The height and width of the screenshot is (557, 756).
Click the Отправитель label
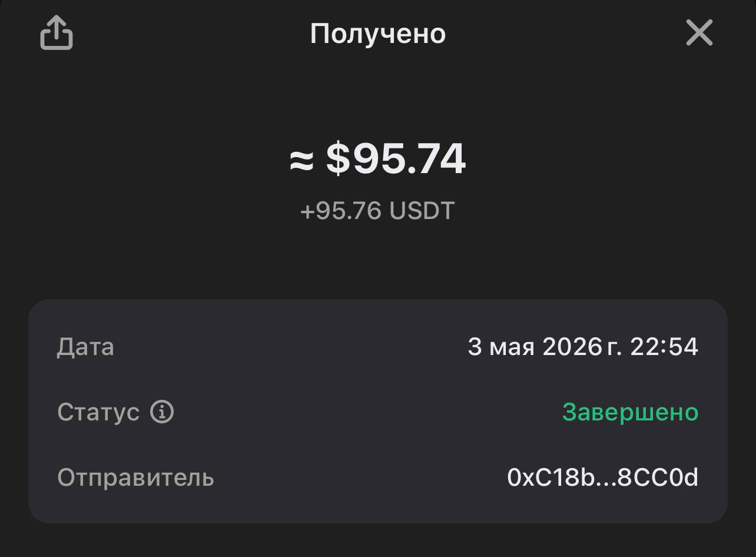click(135, 478)
